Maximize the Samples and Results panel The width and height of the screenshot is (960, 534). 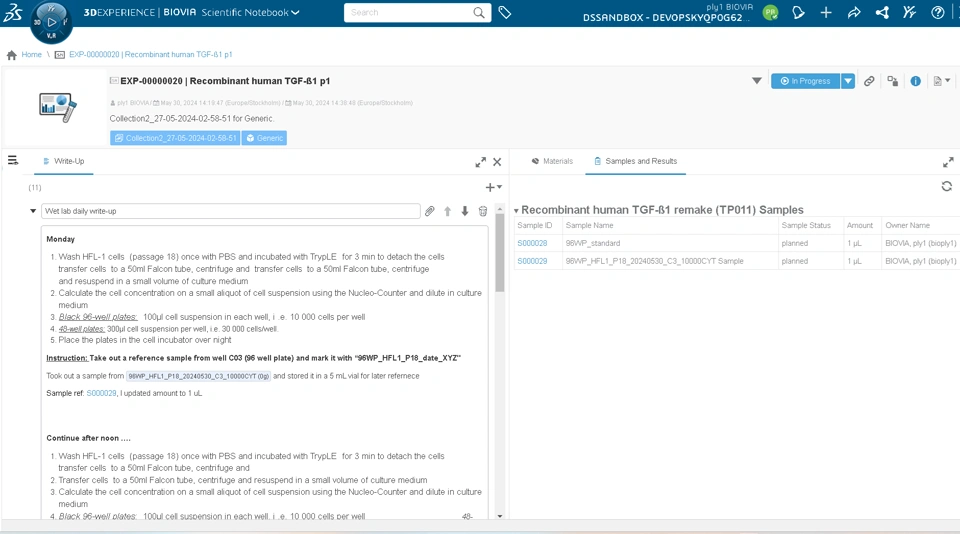[948, 162]
